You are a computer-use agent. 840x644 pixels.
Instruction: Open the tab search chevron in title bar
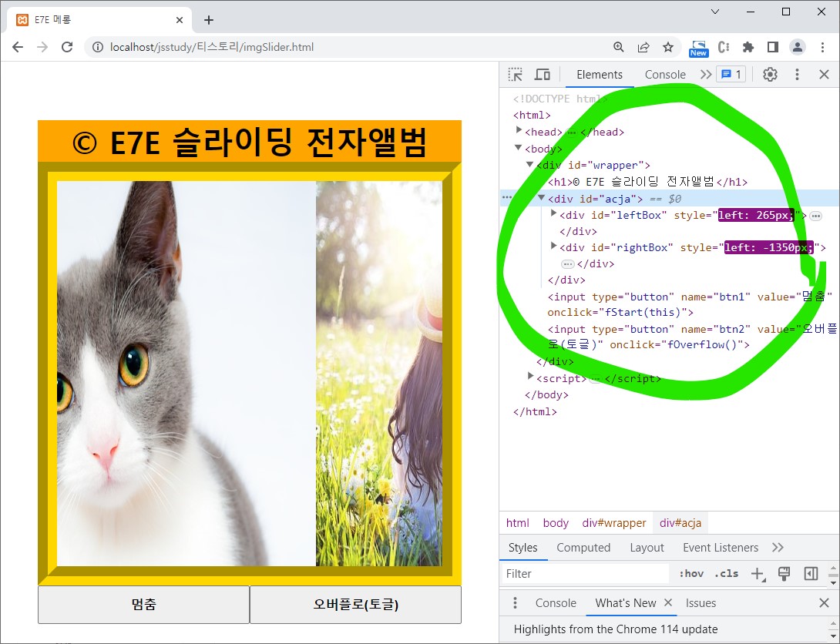715,12
